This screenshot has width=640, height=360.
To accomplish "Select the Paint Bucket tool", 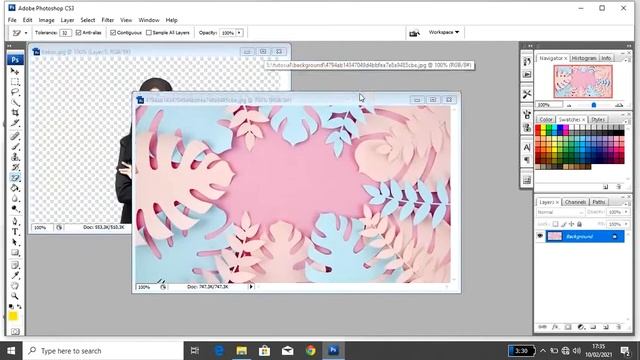I will 15,188.
